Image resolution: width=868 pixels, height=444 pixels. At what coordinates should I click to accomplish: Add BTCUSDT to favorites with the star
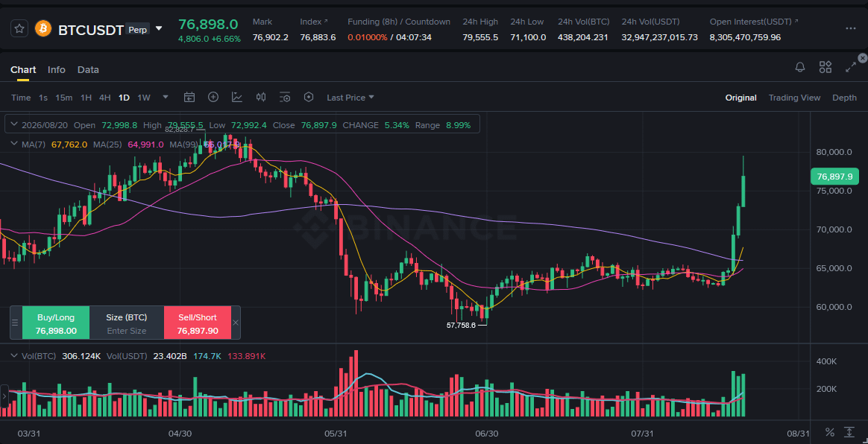pos(19,29)
